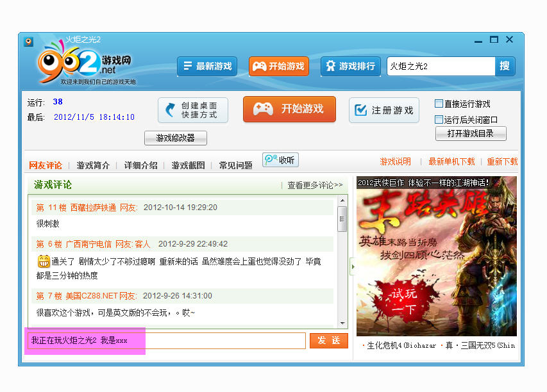Open 查看更多评论>> link
The width and height of the screenshot is (547, 392).
(x=315, y=185)
